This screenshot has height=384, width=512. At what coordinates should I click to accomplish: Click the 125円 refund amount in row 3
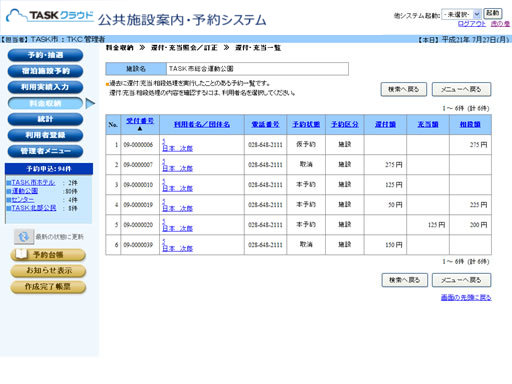[x=394, y=185]
